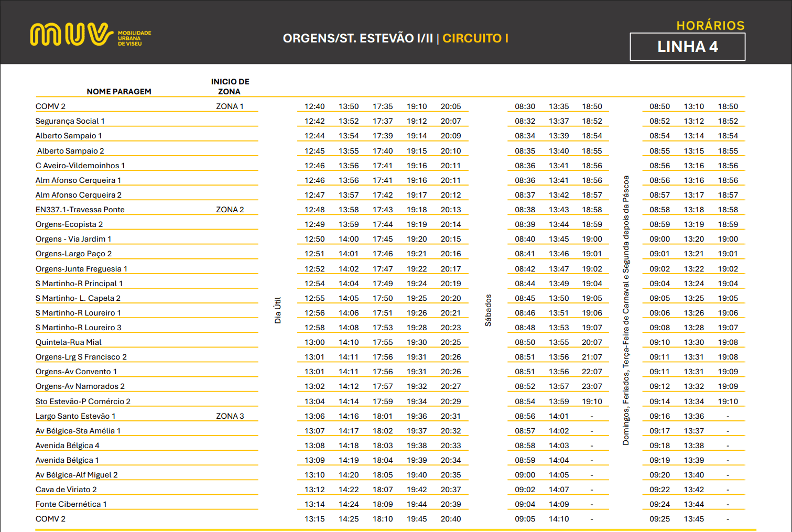Select the Quintela-Rua Mial stop row
The height and width of the screenshot is (532, 792).
[x=69, y=342]
